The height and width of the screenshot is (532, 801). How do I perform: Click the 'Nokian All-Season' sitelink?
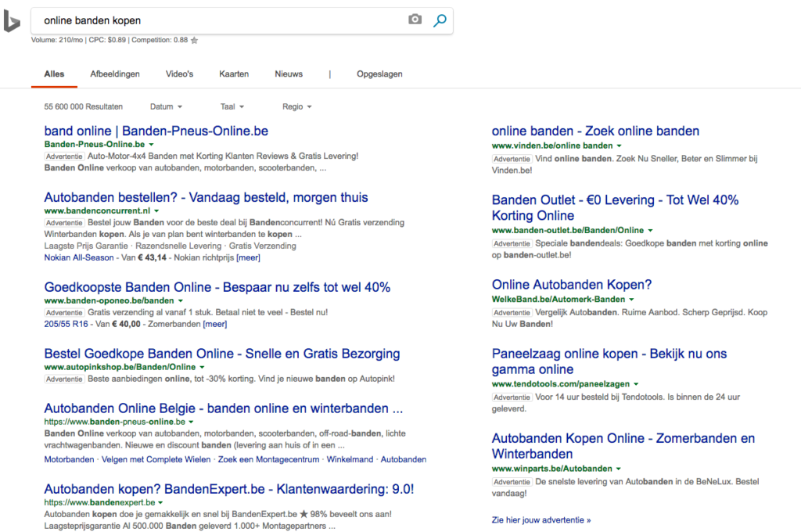pos(79,257)
